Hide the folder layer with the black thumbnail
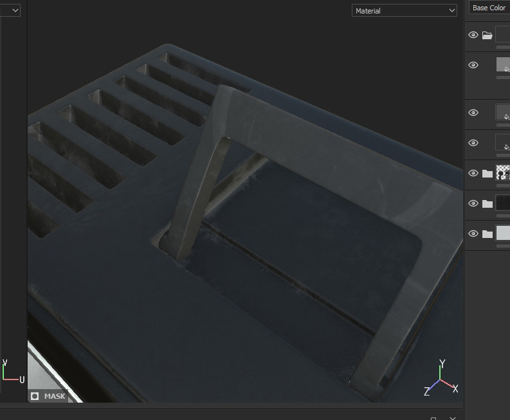This screenshot has width=510, height=420. click(x=473, y=203)
